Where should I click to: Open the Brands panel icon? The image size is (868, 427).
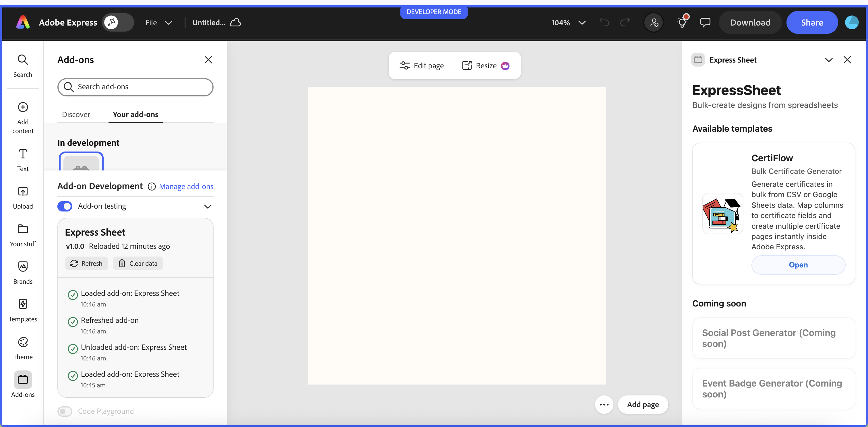pyautogui.click(x=23, y=267)
